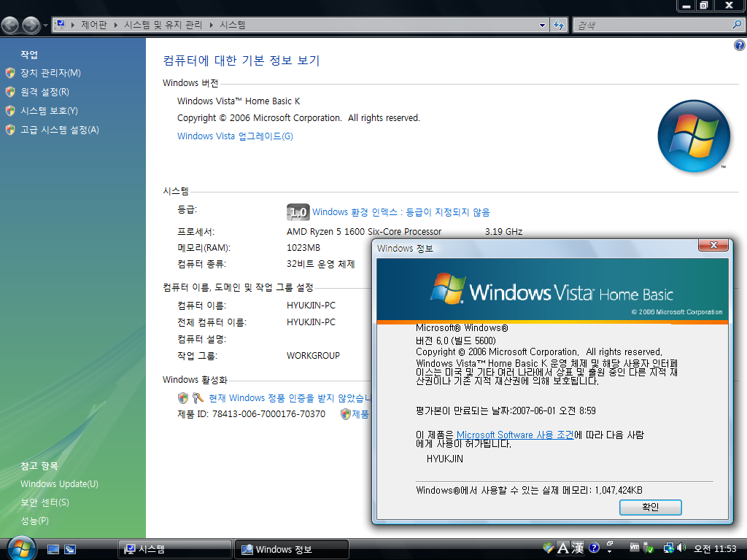This screenshot has height=560, width=747.
Task: Click Show Desktop quick launch icon
Action: (x=53, y=550)
